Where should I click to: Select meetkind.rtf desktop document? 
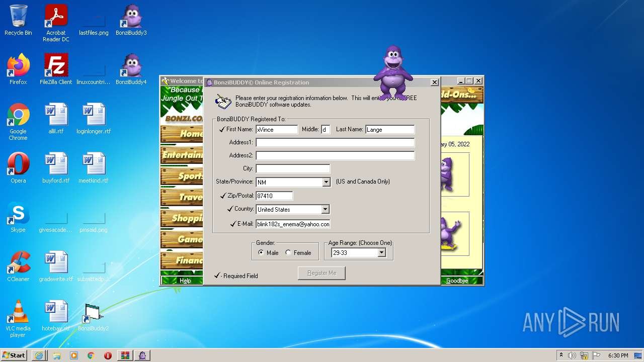click(94, 168)
